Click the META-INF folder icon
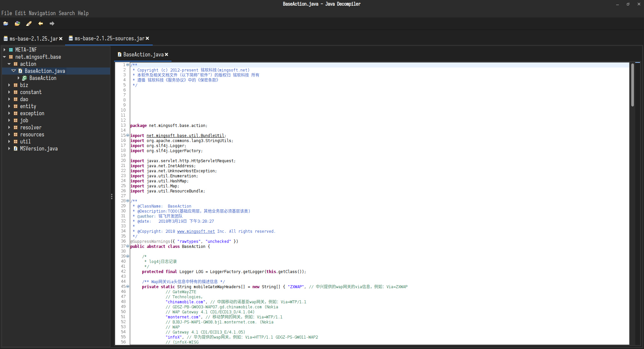The image size is (644, 349). pyautogui.click(x=11, y=50)
